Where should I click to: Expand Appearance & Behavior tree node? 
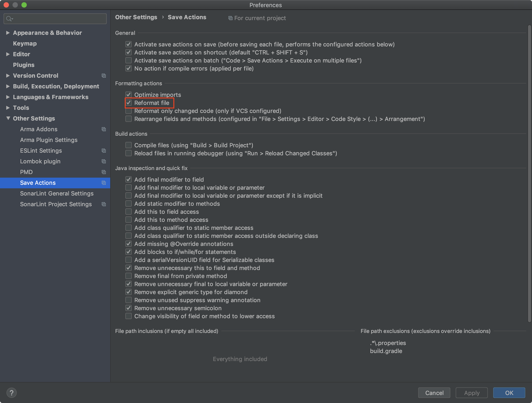8,33
